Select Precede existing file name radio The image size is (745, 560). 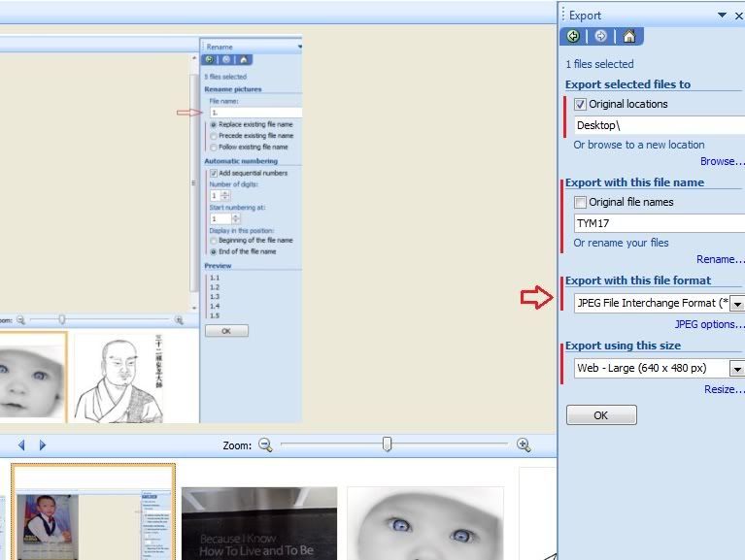click(x=214, y=136)
